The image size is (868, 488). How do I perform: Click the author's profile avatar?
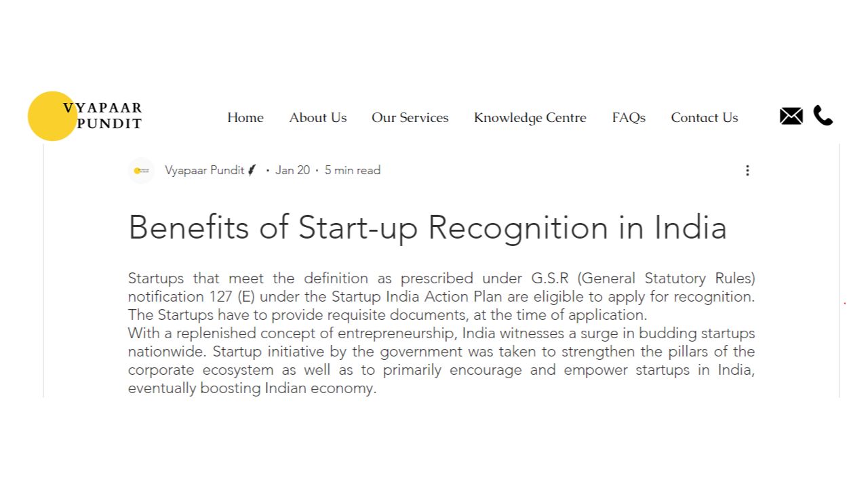click(141, 171)
